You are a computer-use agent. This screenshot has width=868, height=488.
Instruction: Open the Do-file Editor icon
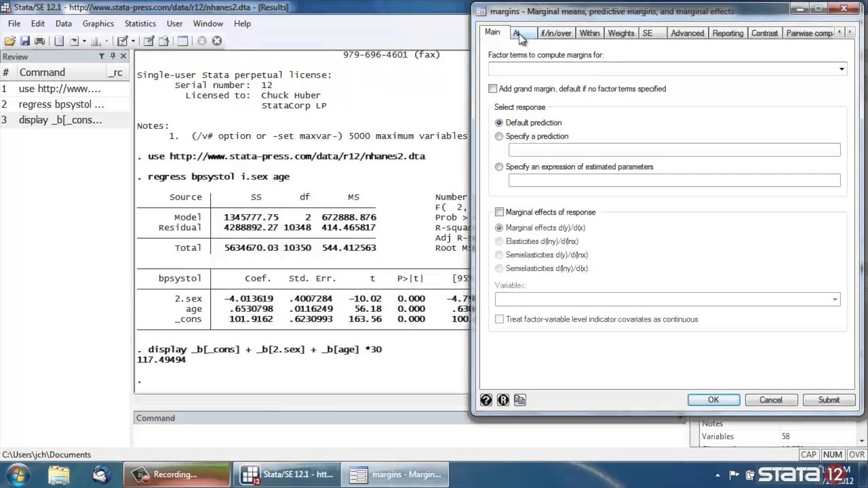[123, 41]
